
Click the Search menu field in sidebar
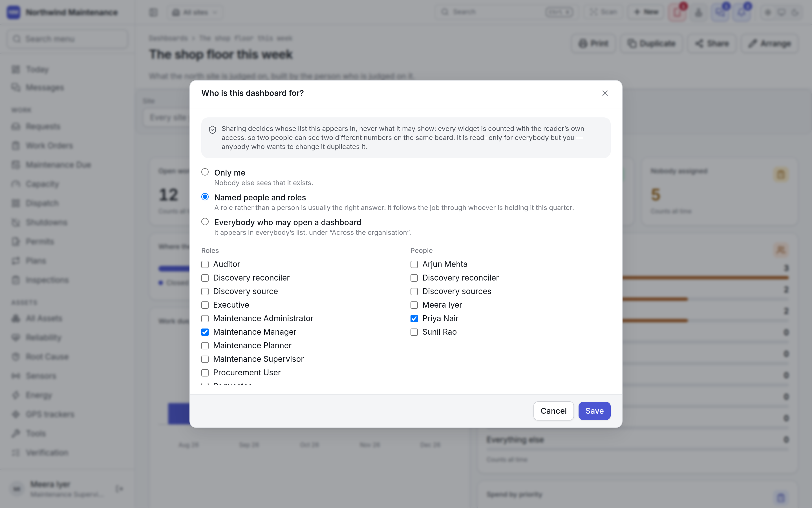click(x=67, y=39)
